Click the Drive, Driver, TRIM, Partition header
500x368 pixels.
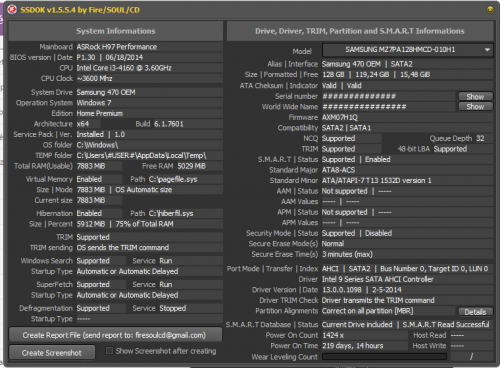tap(360, 31)
